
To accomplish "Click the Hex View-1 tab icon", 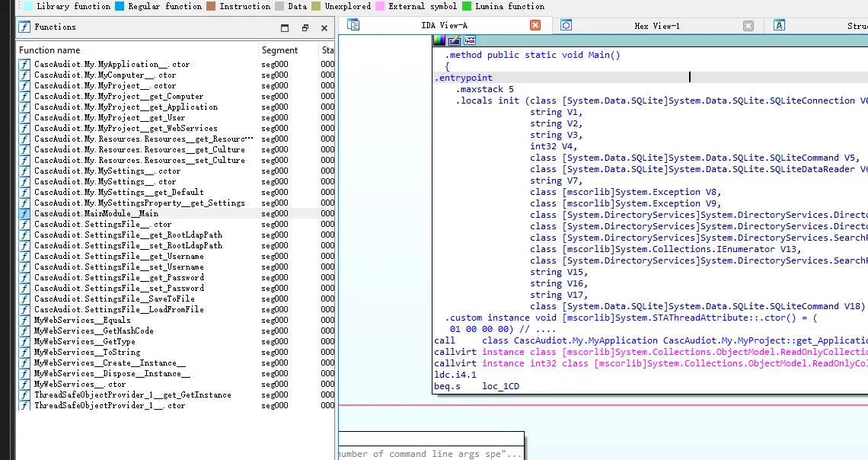I will 566,25.
